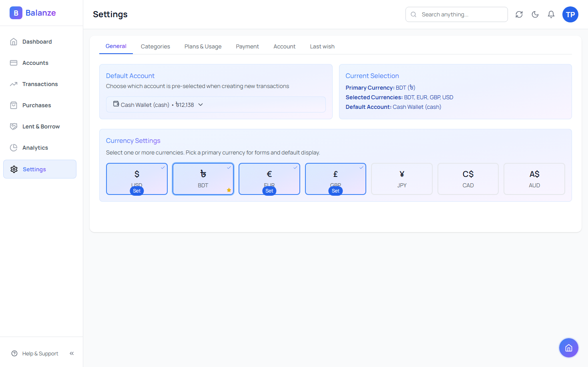Set EUR as the primary currency
Image resolution: width=588 pixels, height=367 pixels.
269,191
